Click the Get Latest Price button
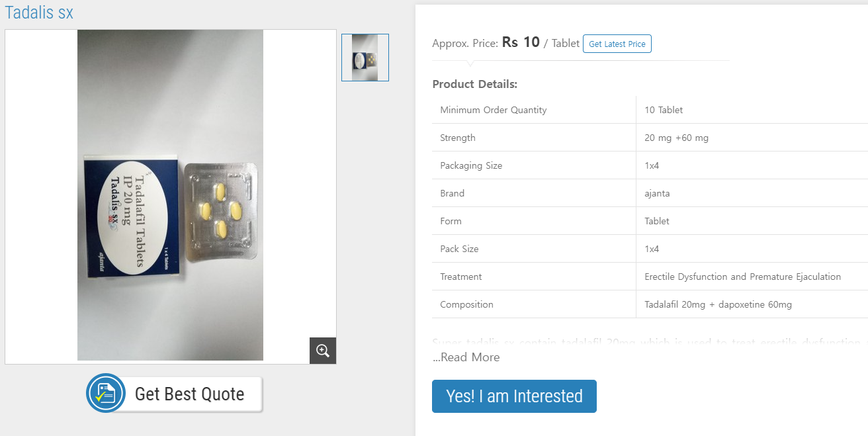Image resolution: width=868 pixels, height=436 pixels. coord(617,44)
